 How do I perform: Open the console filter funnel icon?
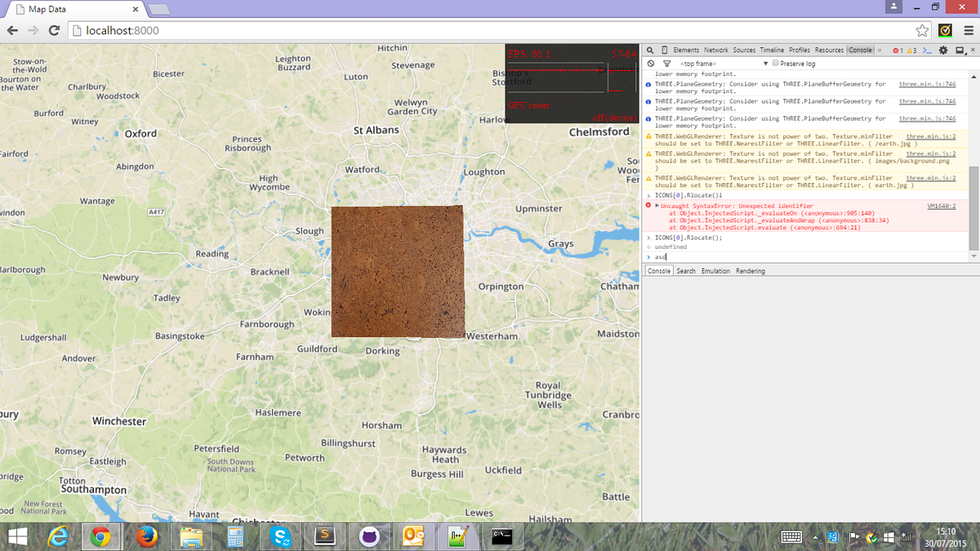click(666, 64)
